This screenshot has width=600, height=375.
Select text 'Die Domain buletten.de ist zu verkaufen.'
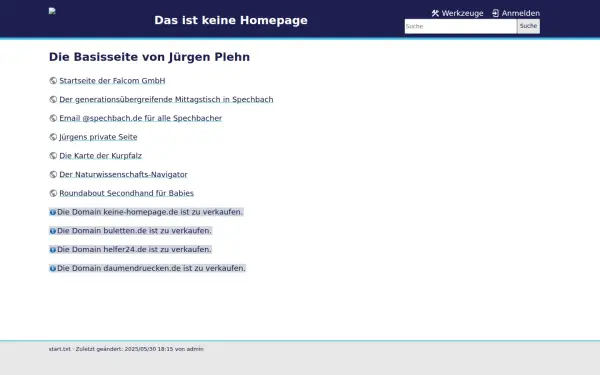(x=134, y=231)
